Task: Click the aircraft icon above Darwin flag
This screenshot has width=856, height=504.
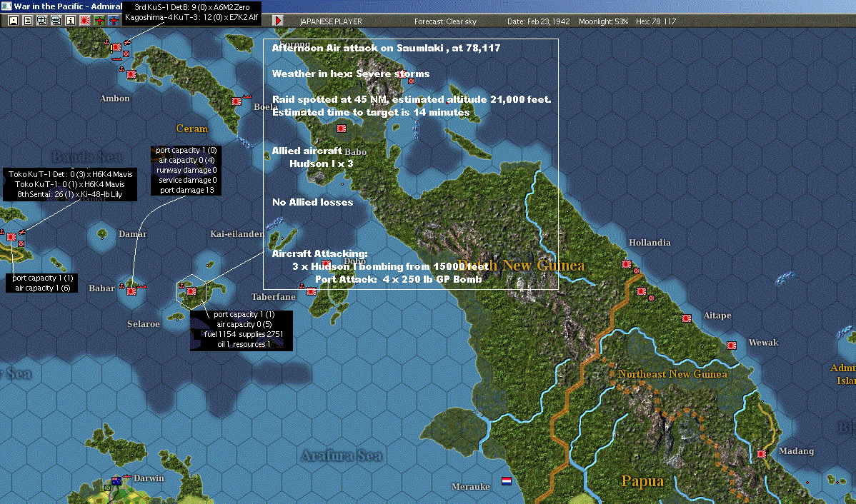Action: [126, 476]
